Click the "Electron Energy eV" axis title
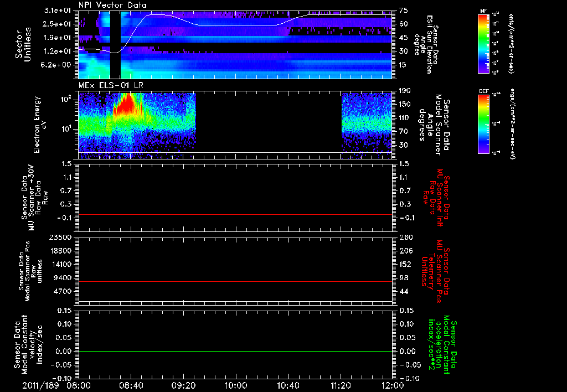Screen dimensions: 567x392 (x=40, y=125)
